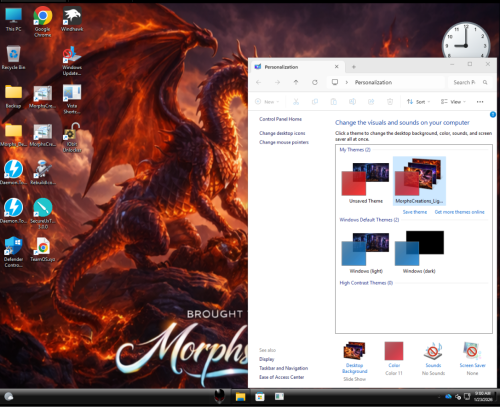Select the Recycle Bin desktop icon

[13, 57]
